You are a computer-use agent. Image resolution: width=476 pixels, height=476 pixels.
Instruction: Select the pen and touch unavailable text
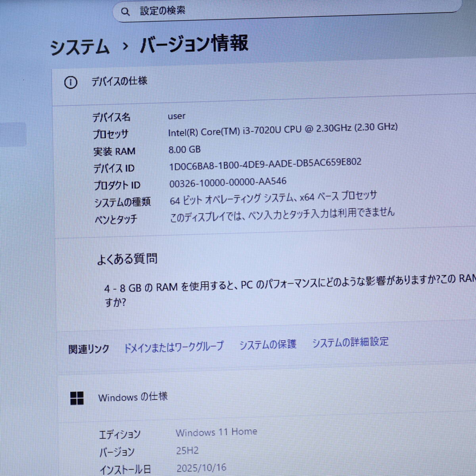(282, 215)
